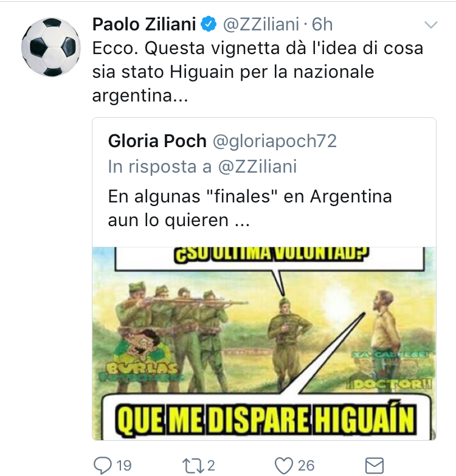Open the soccer ball profile avatar
The height and width of the screenshot is (476, 456).
(50, 47)
